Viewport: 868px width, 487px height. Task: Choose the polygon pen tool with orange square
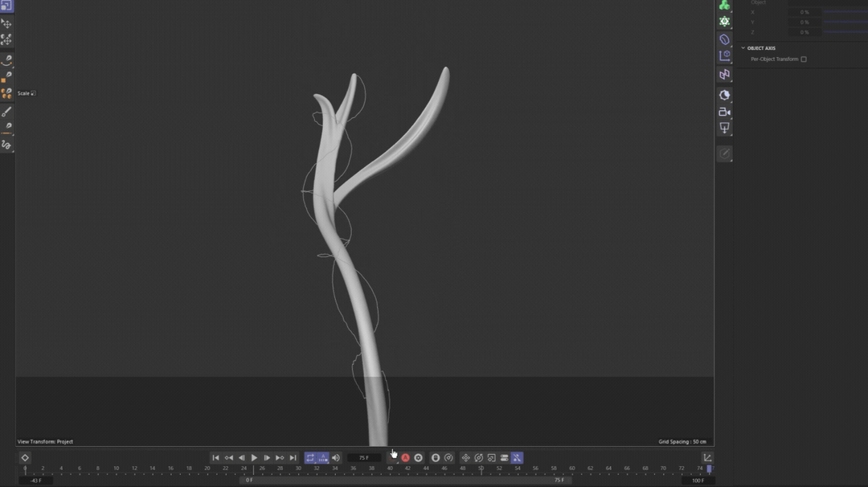pos(6,76)
